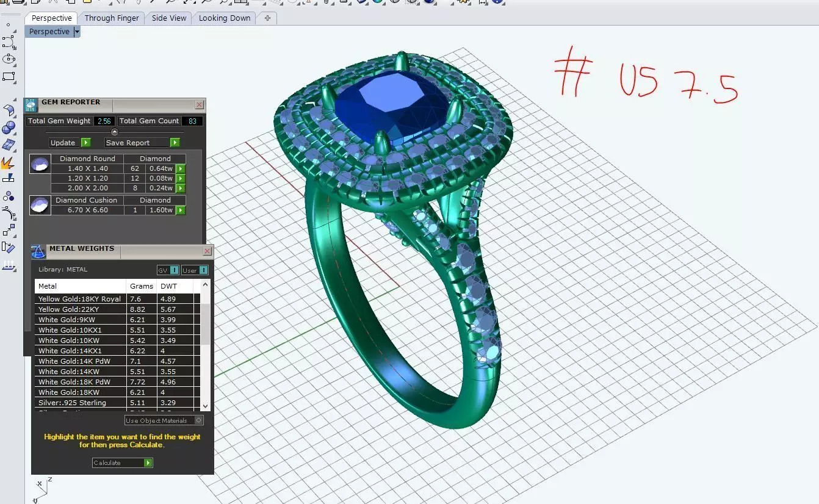
Task: Click green arrow beside Save Report
Action: click(175, 143)
